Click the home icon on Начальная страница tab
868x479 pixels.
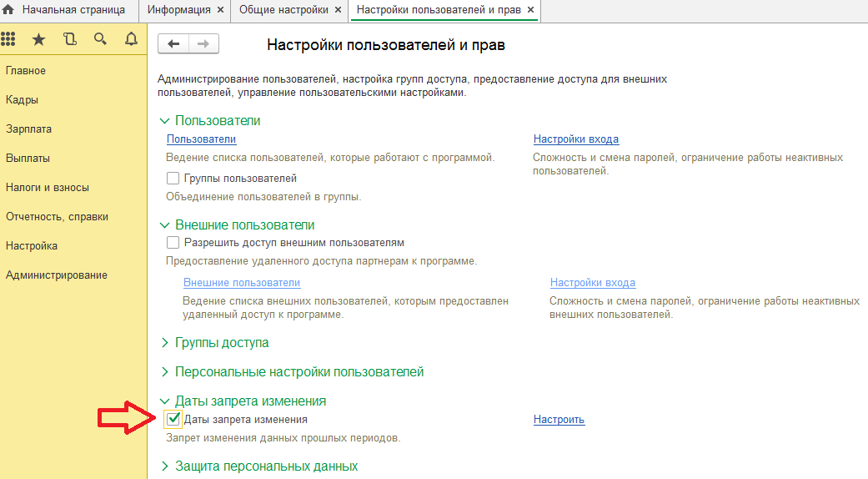8,9
